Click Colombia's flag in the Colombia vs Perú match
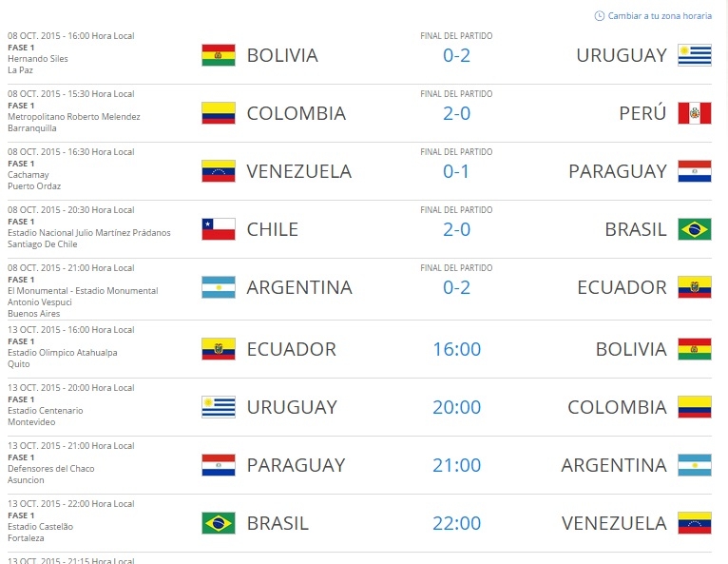 tap(219, 113)
